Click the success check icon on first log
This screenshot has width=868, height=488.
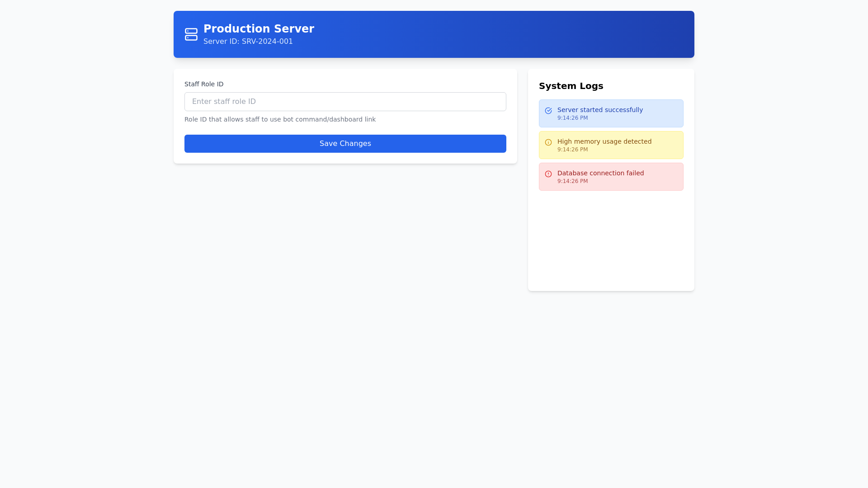[x=548, y=111]
